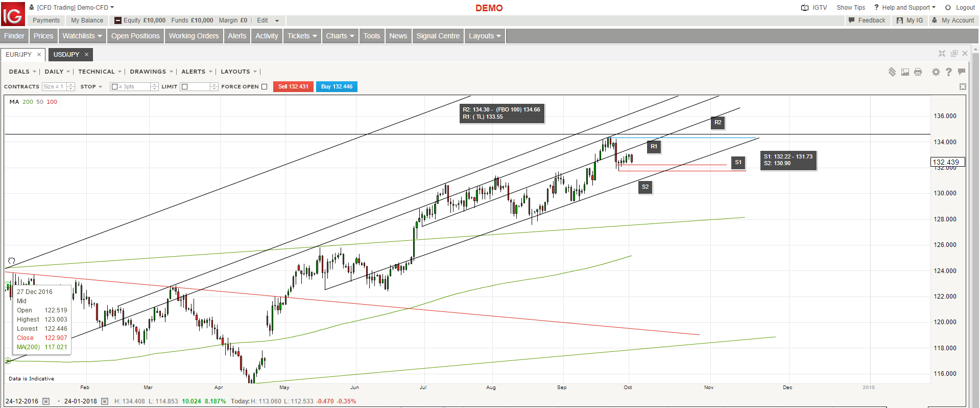This screenshot has width=980, height=408.
Task: Expand the Charts menu
Action: 340,36
